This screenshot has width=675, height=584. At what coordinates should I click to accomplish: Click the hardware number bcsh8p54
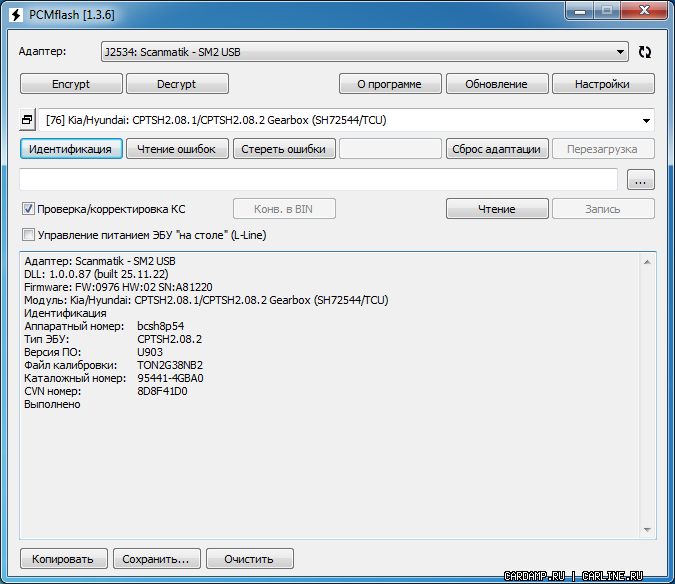(160, 326)
